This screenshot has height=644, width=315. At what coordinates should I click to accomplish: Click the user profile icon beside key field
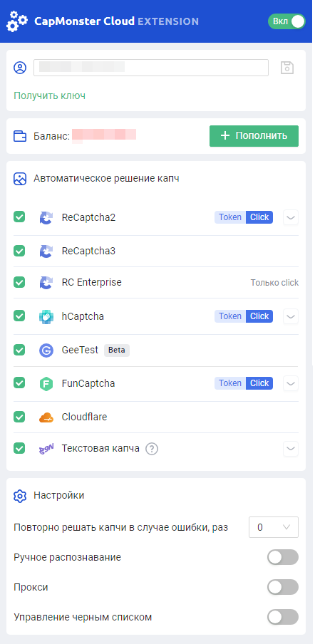tap(20, 68)
